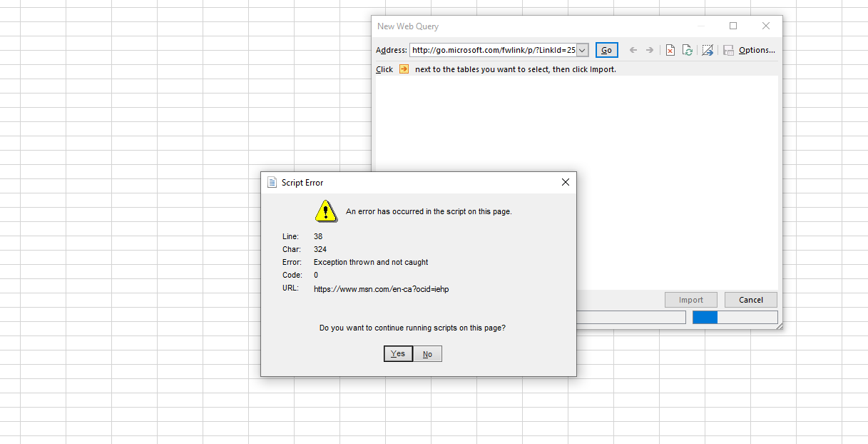Click Go to load the web address
The height and width of the screenshot is (444, 868).
point(606,50)
